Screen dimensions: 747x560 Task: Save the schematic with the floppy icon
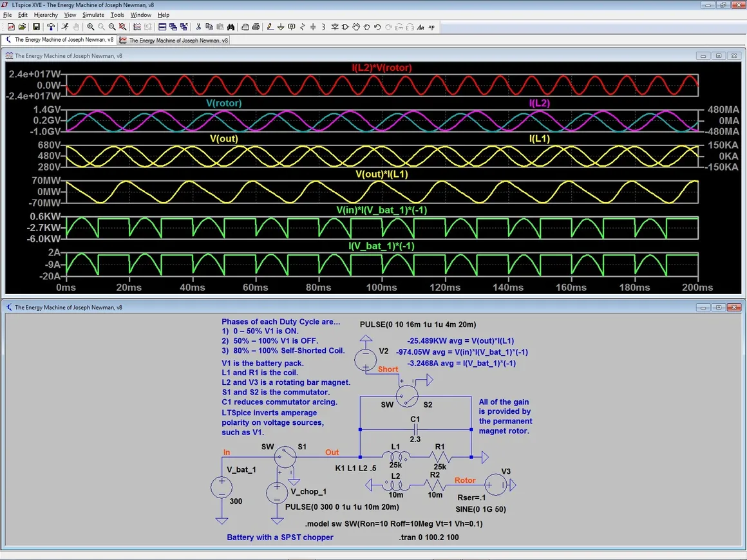pos(36,27)
